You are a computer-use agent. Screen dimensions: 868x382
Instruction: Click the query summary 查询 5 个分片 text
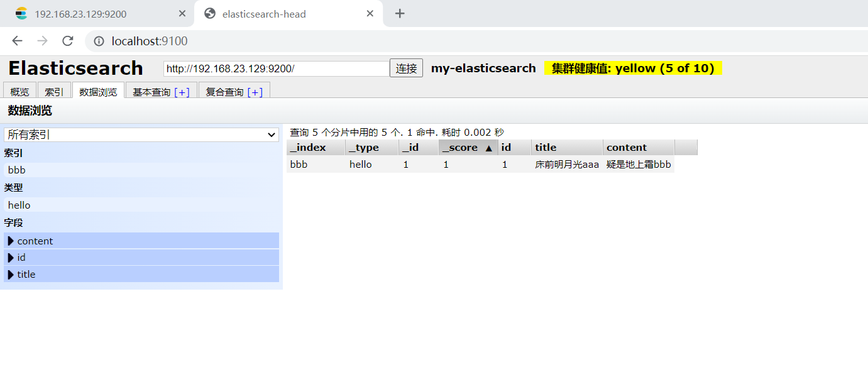[397, 133]
